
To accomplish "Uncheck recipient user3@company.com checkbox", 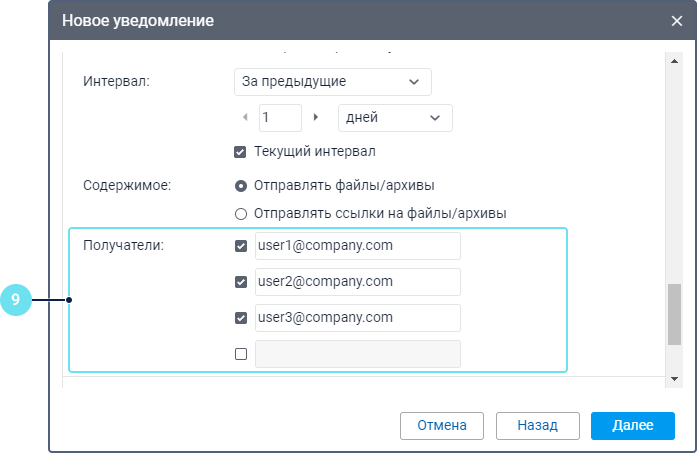I will point(240,318).
